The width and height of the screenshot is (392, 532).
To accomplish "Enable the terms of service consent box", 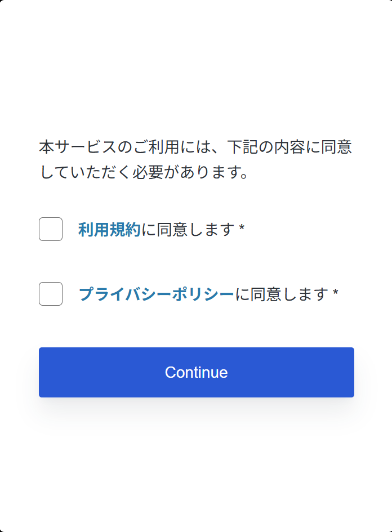I will pyautogui.click(x=50, y=229).
